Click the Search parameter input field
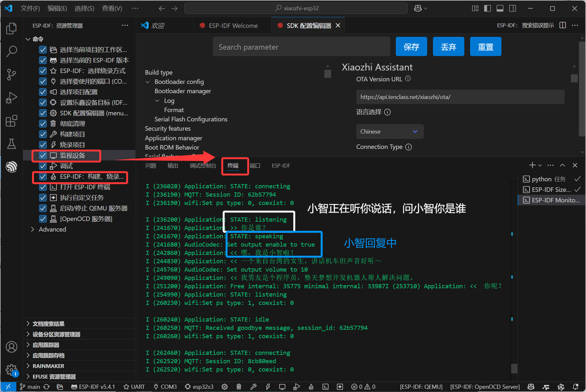The image size is (586, 392). (x=301, y=47)
